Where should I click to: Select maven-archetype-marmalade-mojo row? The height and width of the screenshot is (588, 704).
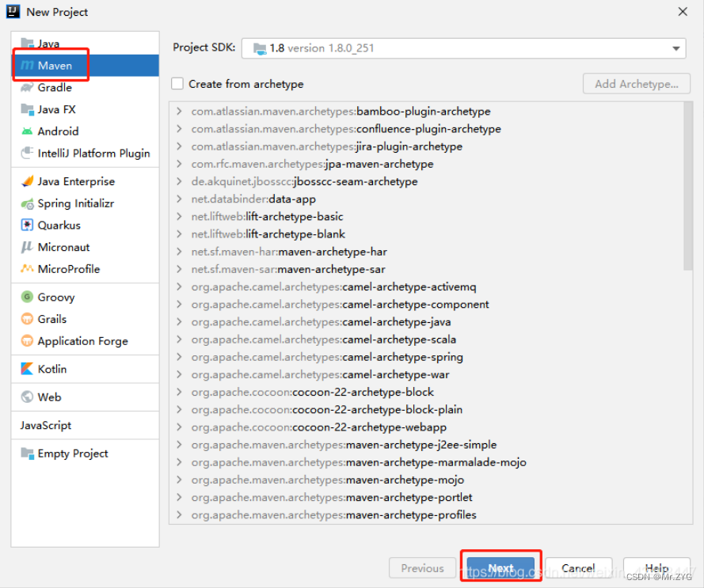426,462
